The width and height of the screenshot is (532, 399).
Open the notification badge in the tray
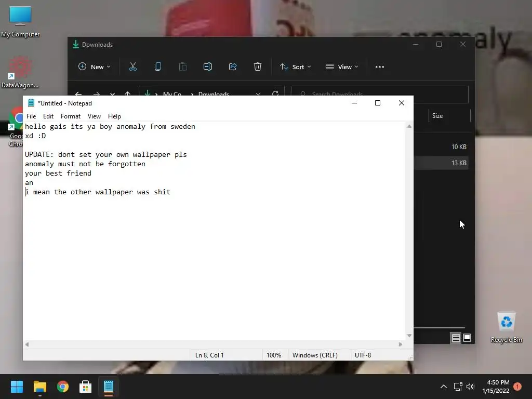point(517,387)
